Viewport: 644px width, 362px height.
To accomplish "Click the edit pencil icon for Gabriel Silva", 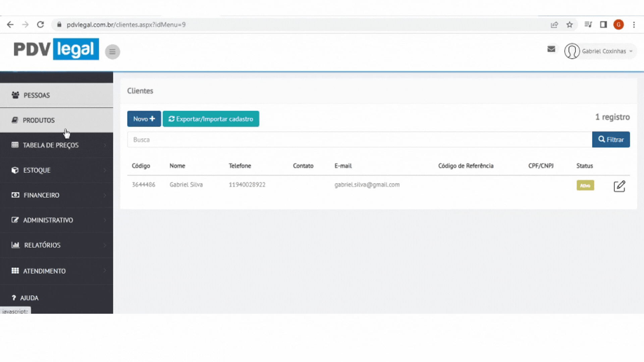I will [619, 186].
